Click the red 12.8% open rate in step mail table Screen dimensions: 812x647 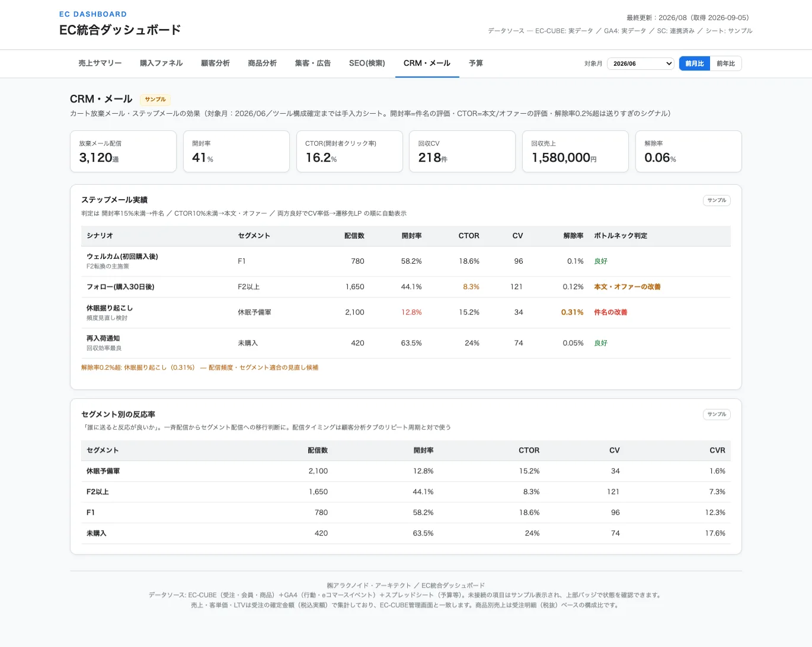click(411, 312)
